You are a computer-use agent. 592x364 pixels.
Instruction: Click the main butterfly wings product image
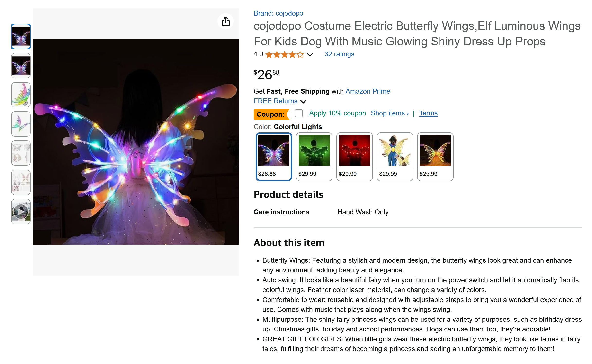[x=136, y=142]
